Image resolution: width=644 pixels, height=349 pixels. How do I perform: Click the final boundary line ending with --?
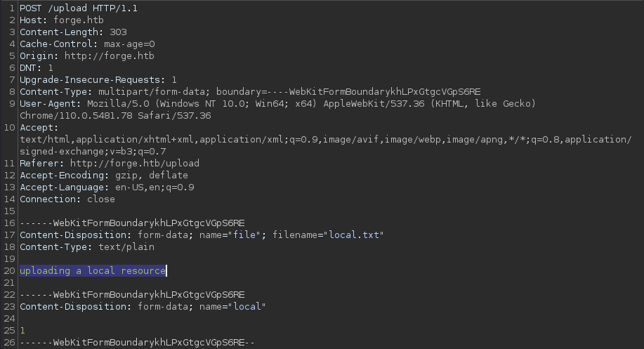pyautogui.click(x=137, y=343)
